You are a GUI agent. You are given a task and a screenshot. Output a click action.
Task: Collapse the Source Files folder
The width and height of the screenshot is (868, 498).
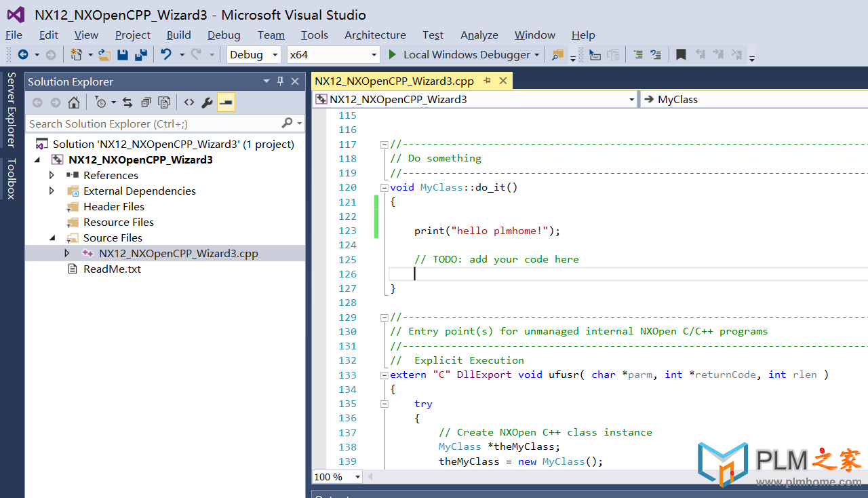point(52,238)
